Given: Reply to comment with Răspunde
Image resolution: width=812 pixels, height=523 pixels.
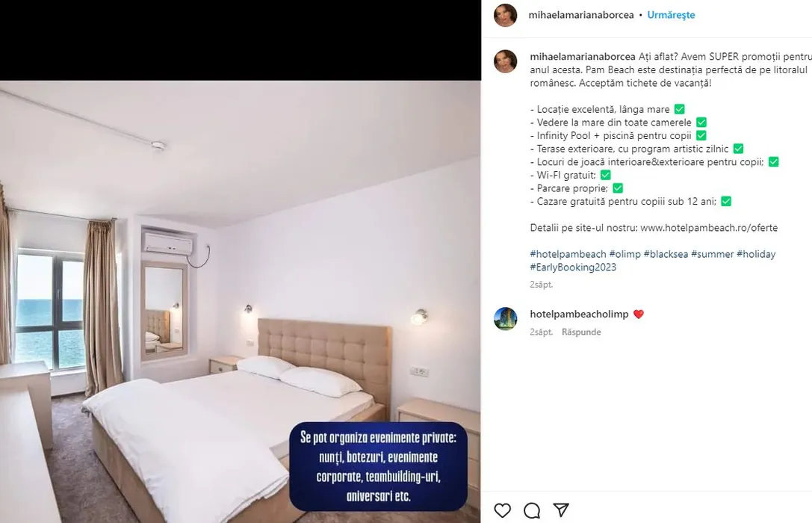Looking at the screenshot, I should point(581,332).
